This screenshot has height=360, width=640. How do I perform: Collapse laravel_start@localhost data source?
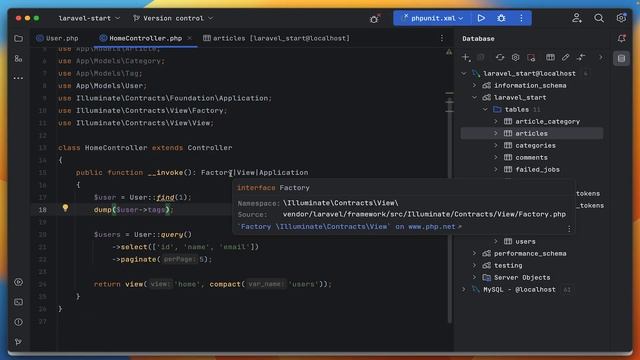[x=464, y=73]
